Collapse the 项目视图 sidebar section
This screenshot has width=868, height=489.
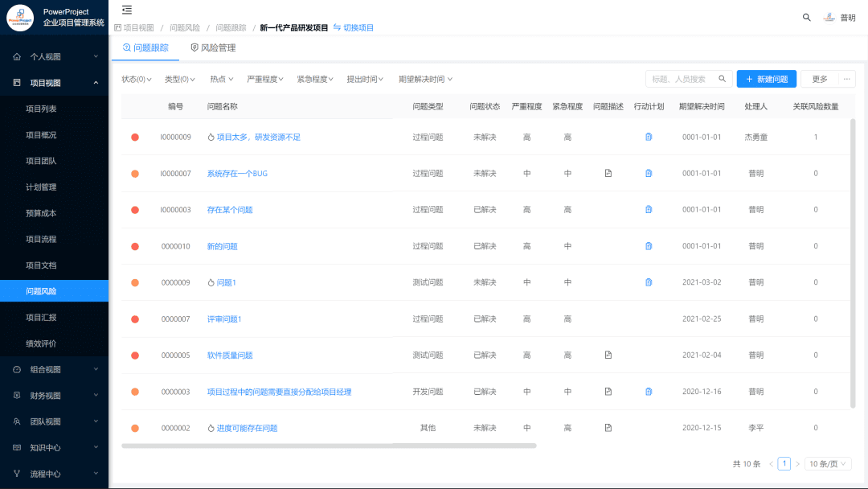[x=54, y=80]
